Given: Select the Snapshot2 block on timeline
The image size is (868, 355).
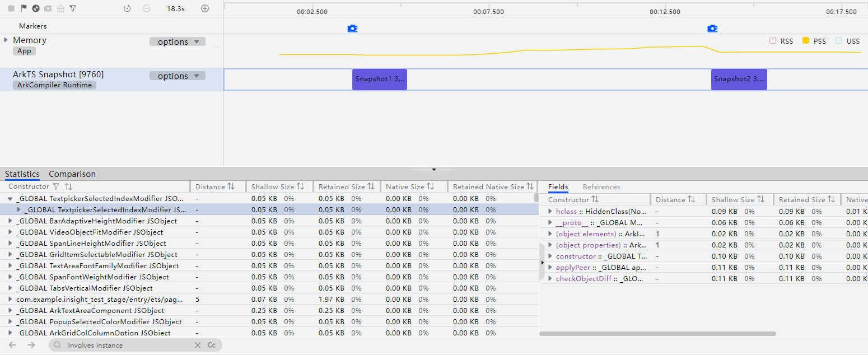Looking at the screenshot, I should tap(739, 80).
